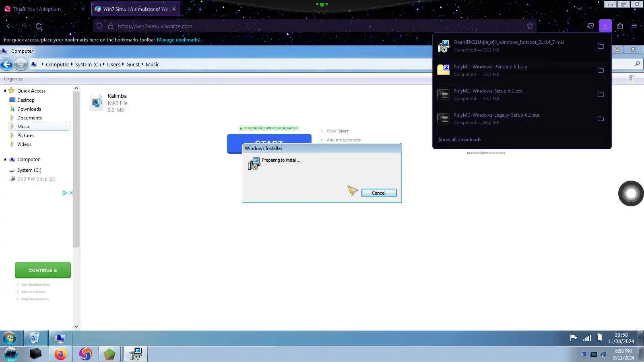Click the Manage bookmarks link
Image resolution: width=644 pixels, height=362 pixels.
180,40
